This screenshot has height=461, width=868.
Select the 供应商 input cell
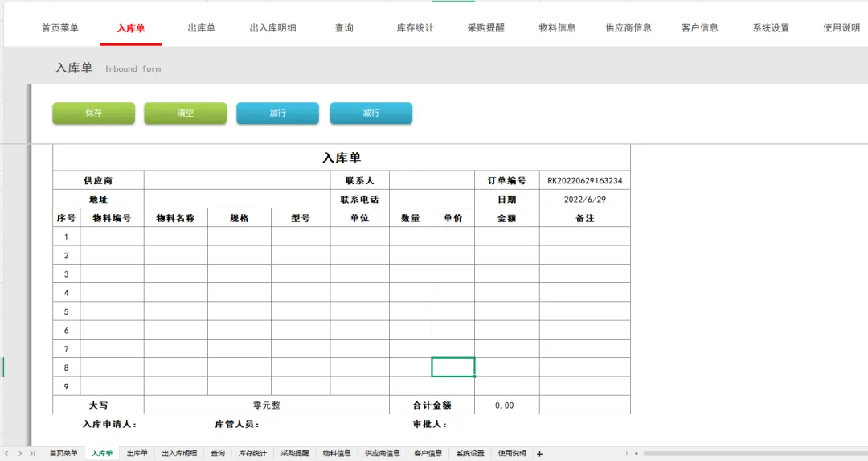click(x=237, y=181)
